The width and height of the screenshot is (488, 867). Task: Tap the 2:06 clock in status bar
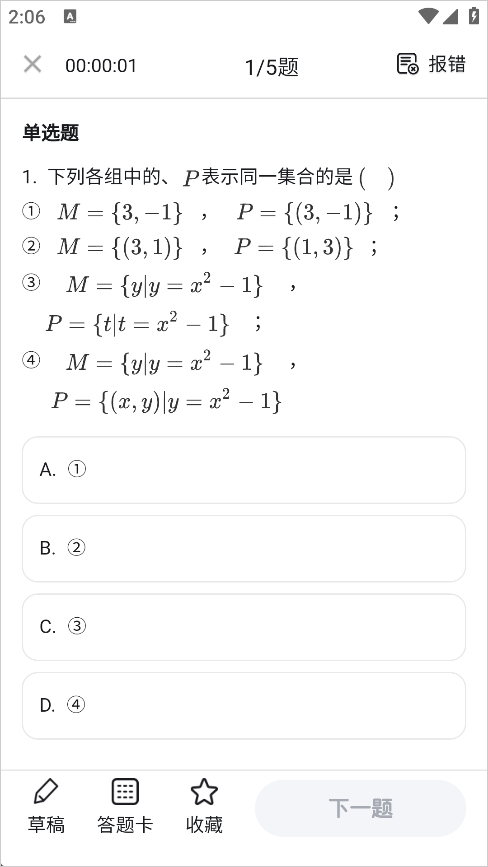tap(27, 17)
